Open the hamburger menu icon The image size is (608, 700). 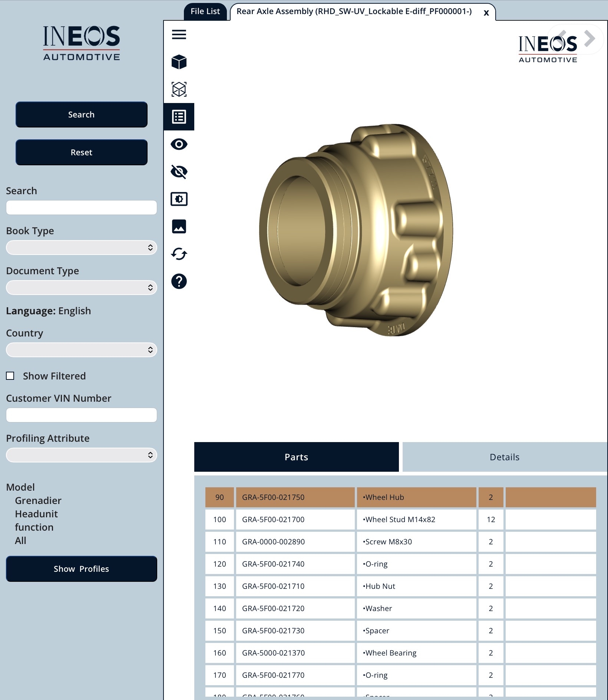(179, 34)
